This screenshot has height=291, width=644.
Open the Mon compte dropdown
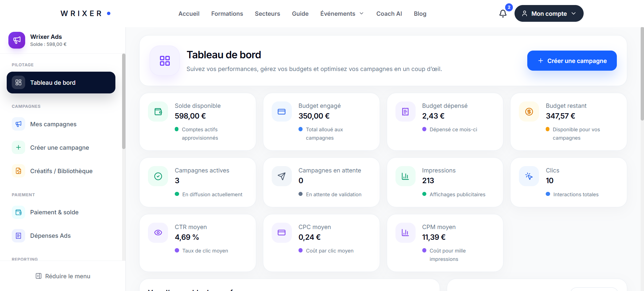(x=549, y=13)
